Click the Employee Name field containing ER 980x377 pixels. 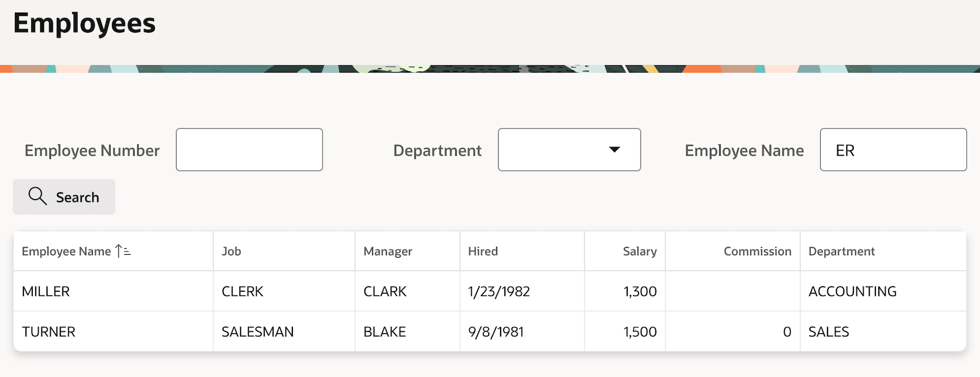click(893, 149)
